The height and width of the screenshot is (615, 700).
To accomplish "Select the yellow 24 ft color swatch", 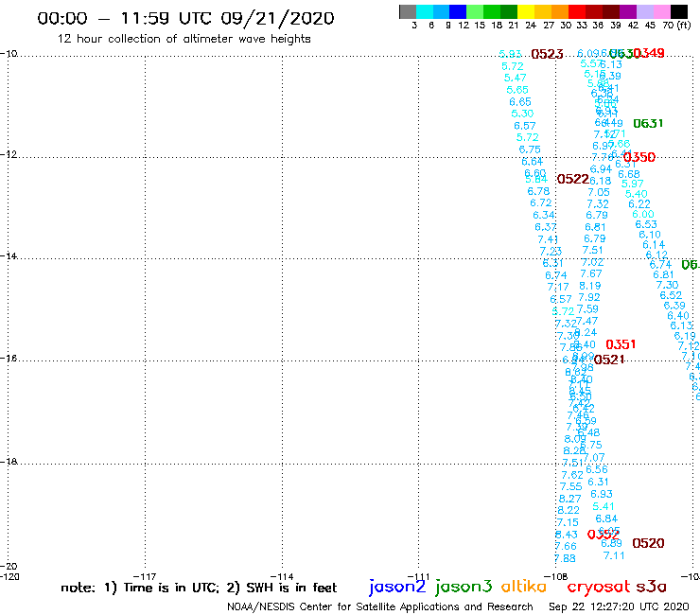I will [526, 11].
